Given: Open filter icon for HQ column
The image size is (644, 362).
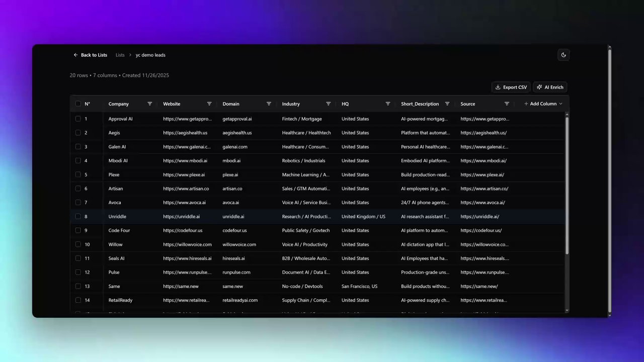Looking at the screenshot, I should pos(388,104).
